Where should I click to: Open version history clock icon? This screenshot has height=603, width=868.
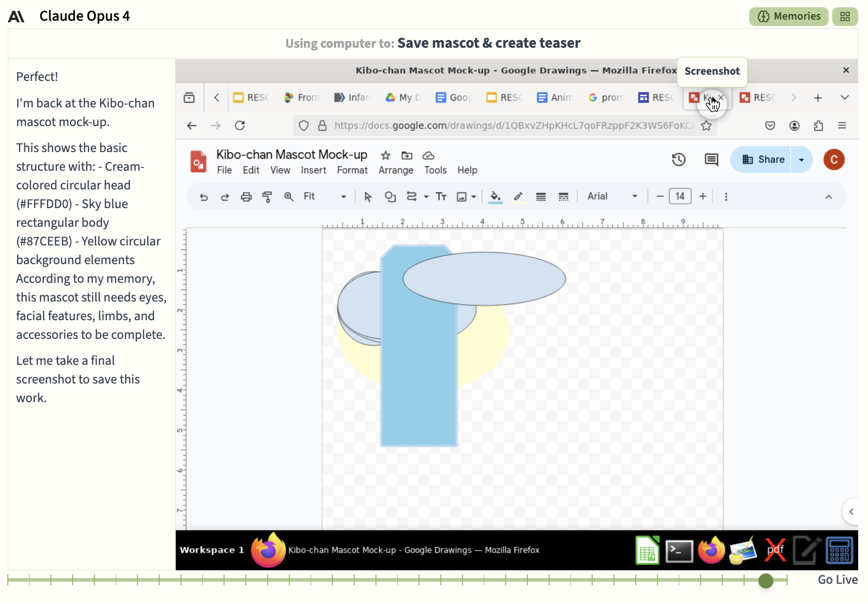pyautogui.click(x=679, y=159)
